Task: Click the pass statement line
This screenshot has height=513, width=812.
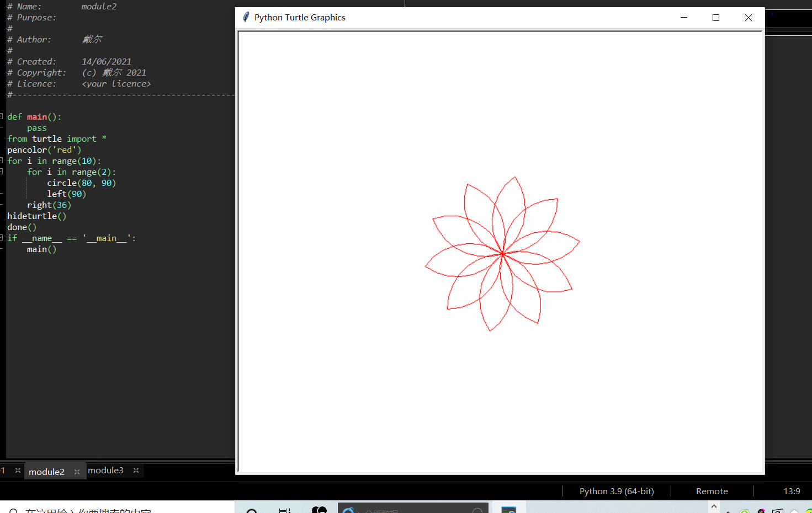Action: [37, 127]
